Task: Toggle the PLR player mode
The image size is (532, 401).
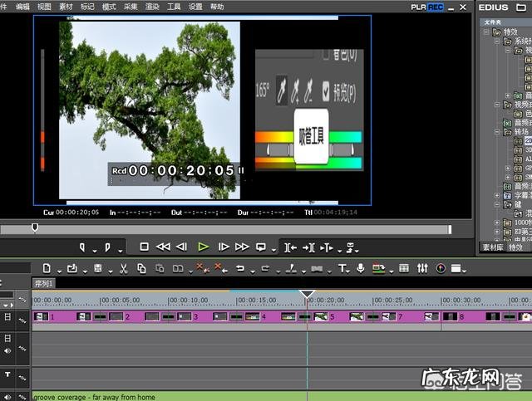Action: point(418,7)
